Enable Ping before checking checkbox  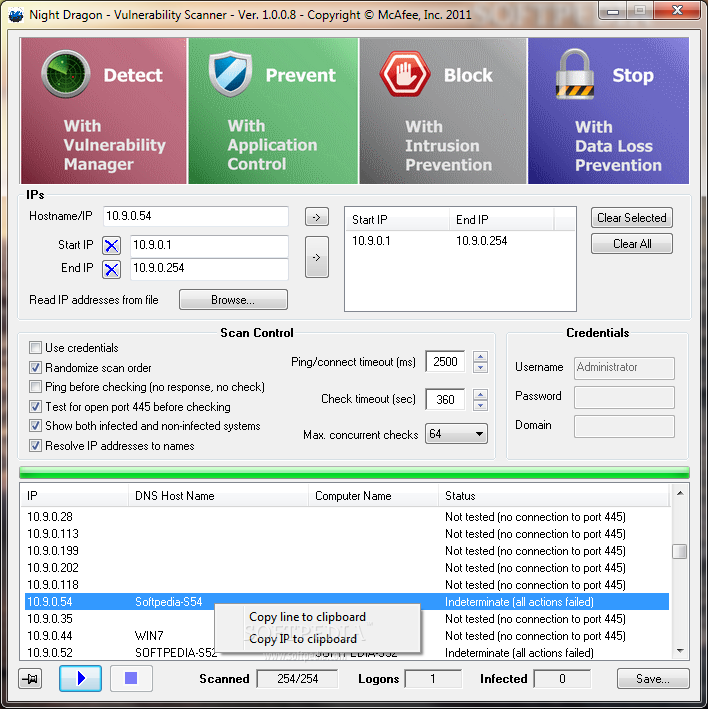(x=35, y=387)
